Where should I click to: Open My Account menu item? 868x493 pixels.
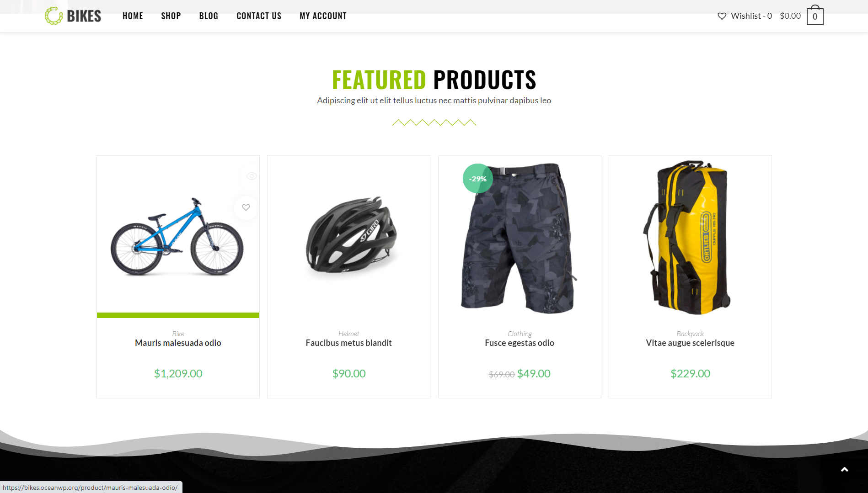(323, 16)
